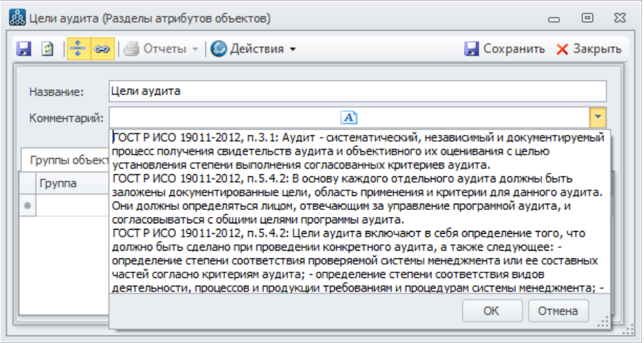
Task: Click the text editor icon in Комментарий
Action: click(349, 117)
